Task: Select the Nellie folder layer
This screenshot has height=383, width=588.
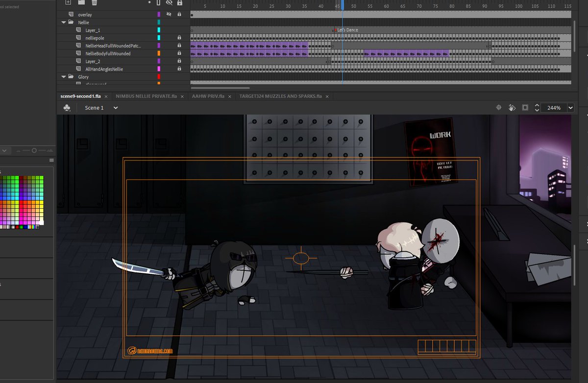Action: click(83, 23)
